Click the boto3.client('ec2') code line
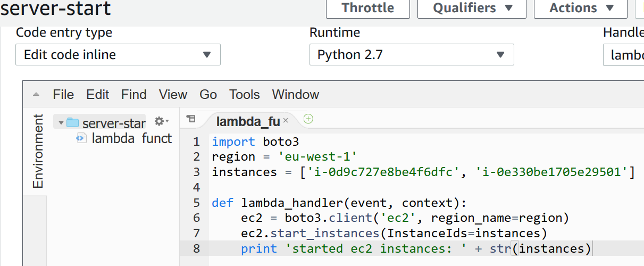 pyautogui.click(x=405, y=218)
